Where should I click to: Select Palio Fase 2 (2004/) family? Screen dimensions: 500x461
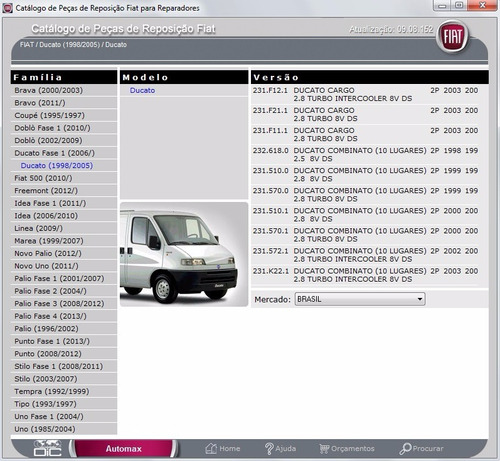click(x=64, y=291)
